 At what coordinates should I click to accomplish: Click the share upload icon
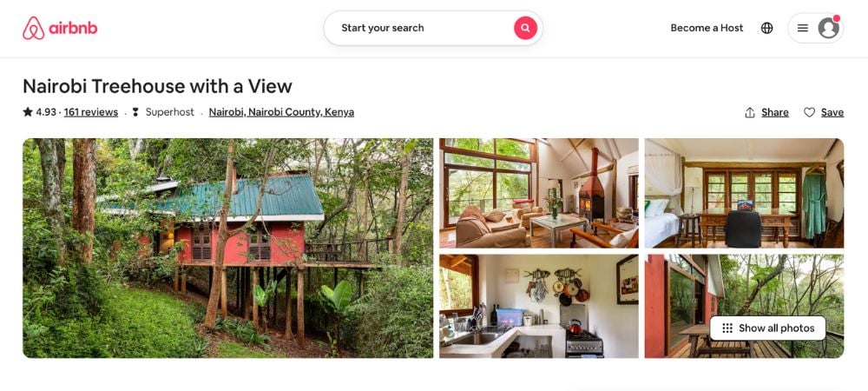click(x=750, y=112)
